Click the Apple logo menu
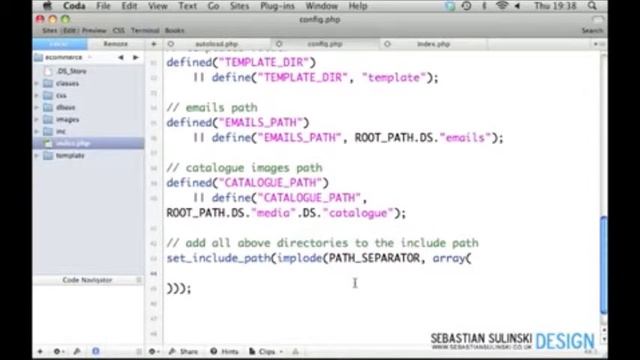Screen dimensions: 640x360 click(47, 6)
